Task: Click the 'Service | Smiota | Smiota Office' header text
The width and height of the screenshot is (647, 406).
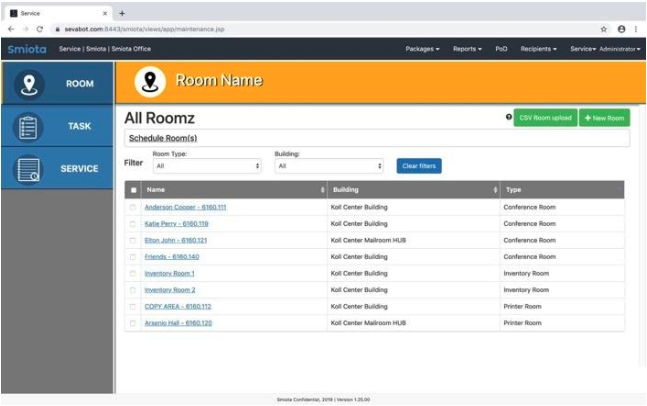Action: pos(105,49)
